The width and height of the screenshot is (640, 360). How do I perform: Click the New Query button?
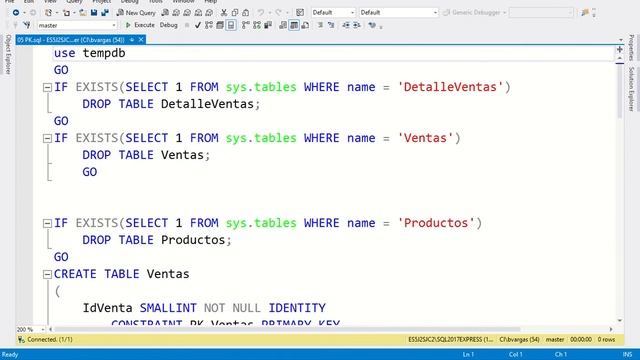(x=136, y=13)
